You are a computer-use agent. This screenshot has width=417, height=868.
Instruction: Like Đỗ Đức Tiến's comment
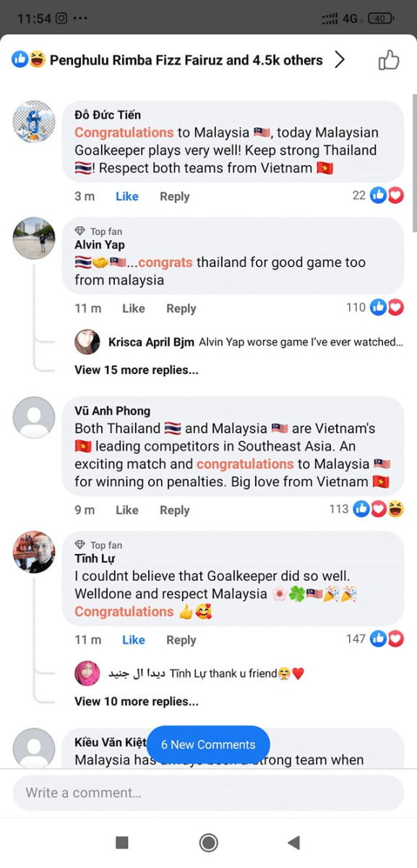(x=127, y=196)
